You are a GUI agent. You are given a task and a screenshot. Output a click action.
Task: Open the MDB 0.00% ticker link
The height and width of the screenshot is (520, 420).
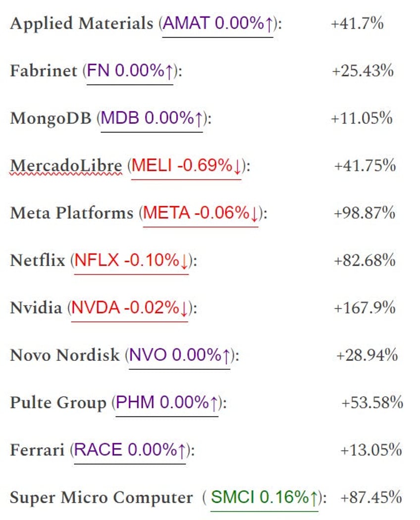click(152, 119)
